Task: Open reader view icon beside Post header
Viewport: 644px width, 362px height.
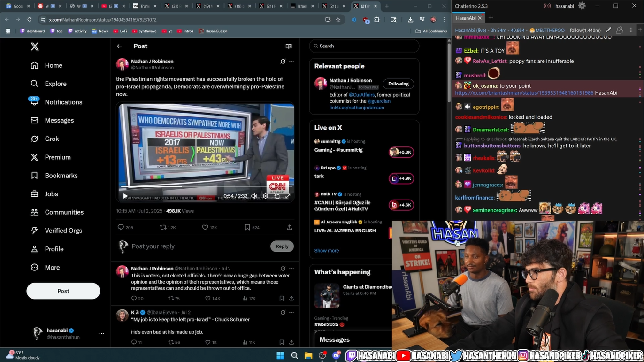Action: pos(289,46)
